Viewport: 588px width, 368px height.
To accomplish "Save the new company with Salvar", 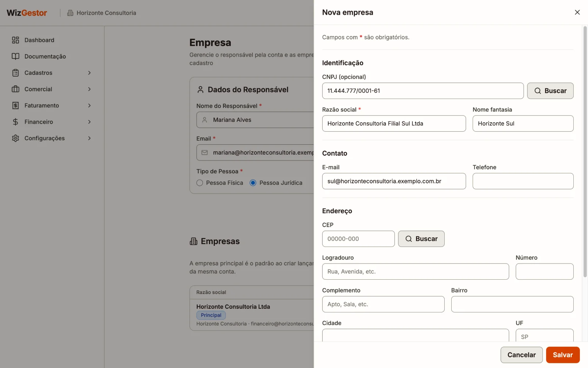I will pyautogui.click(x=563, y=355).
